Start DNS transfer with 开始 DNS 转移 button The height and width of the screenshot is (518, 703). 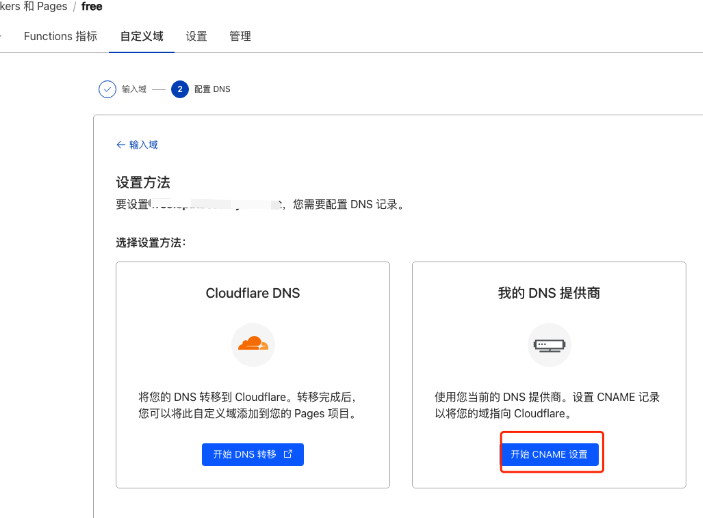253,454
